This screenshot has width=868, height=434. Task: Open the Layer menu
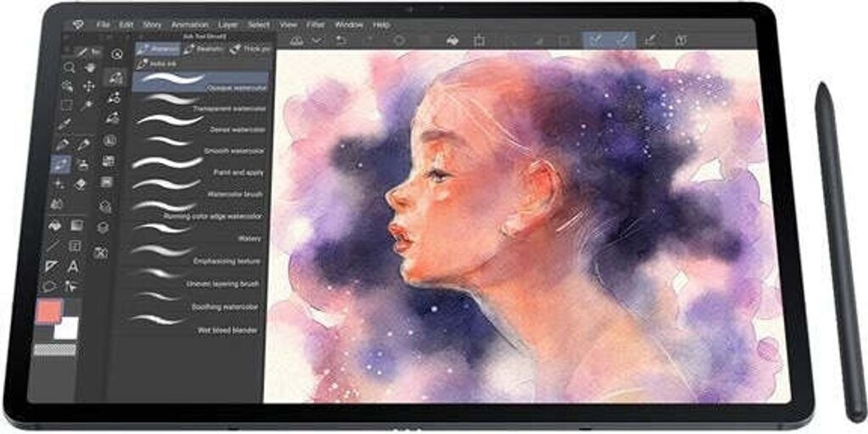228,25
